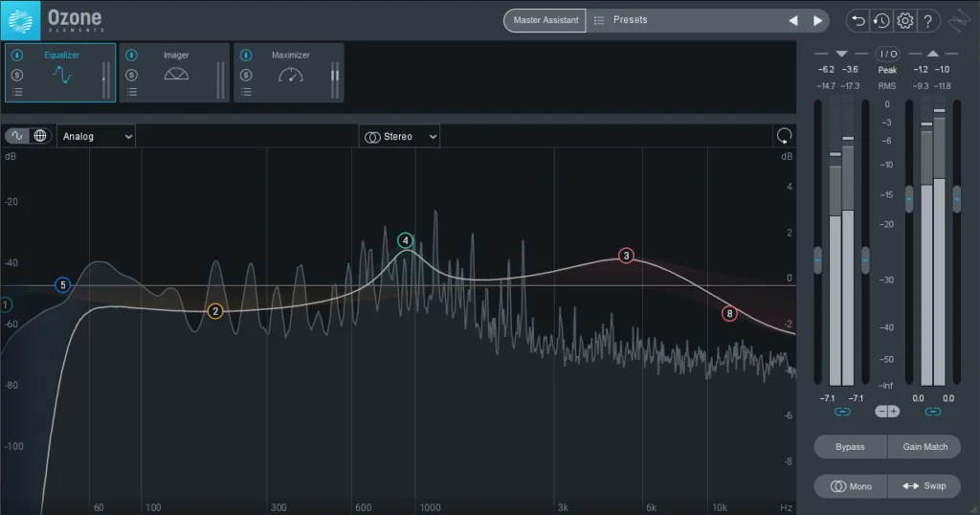Select EQ band node 2

pos(215,311)
